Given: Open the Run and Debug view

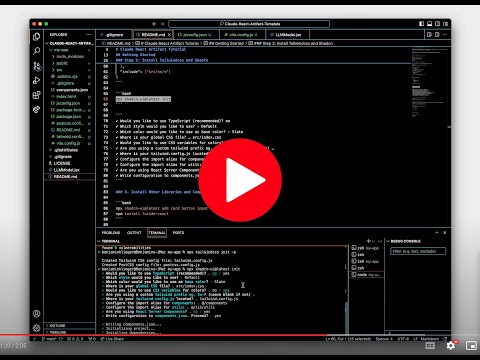Looking at the screenshot, I should coord(37,80).
